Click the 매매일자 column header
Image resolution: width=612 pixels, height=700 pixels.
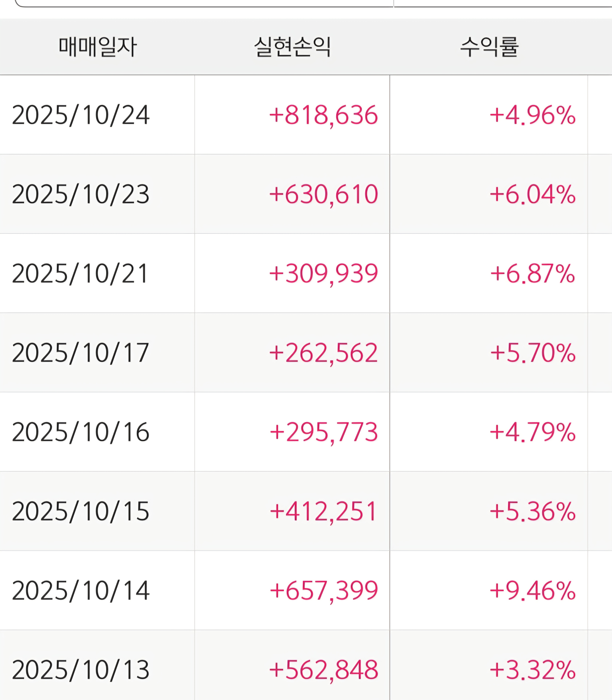98,47
